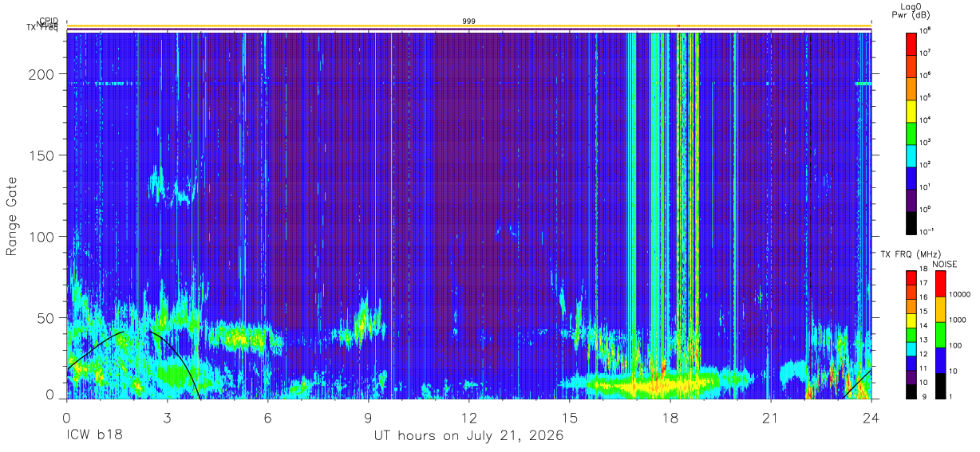Click the "Range Gate" y-axis title
The height and width of the screenshot is (452, 980).
tap(12, 217)
